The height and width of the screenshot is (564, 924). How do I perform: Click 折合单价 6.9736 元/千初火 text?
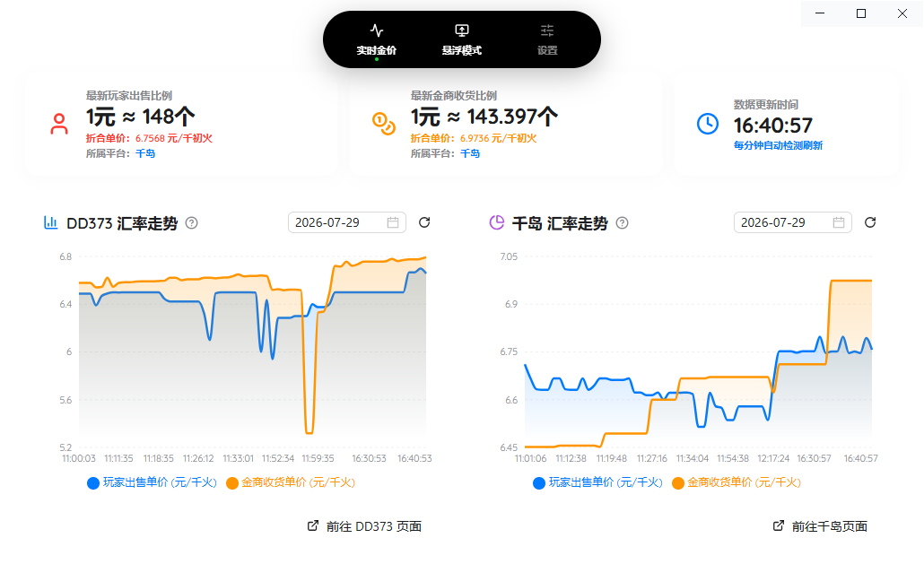click(x=474, y=138)
